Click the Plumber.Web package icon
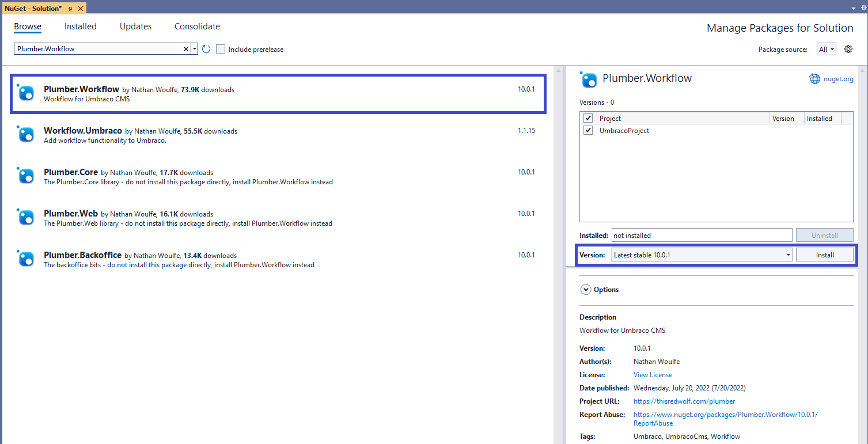 click(x=25, y=217)
